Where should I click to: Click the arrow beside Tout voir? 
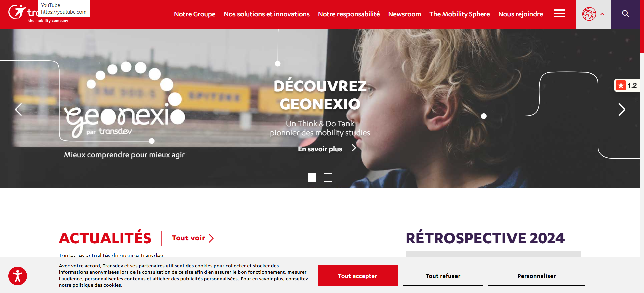tap(211, 238)
